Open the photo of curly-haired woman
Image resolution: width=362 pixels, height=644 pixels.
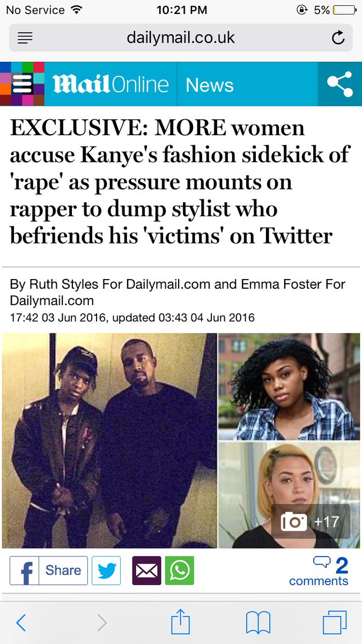coord(289,386)
